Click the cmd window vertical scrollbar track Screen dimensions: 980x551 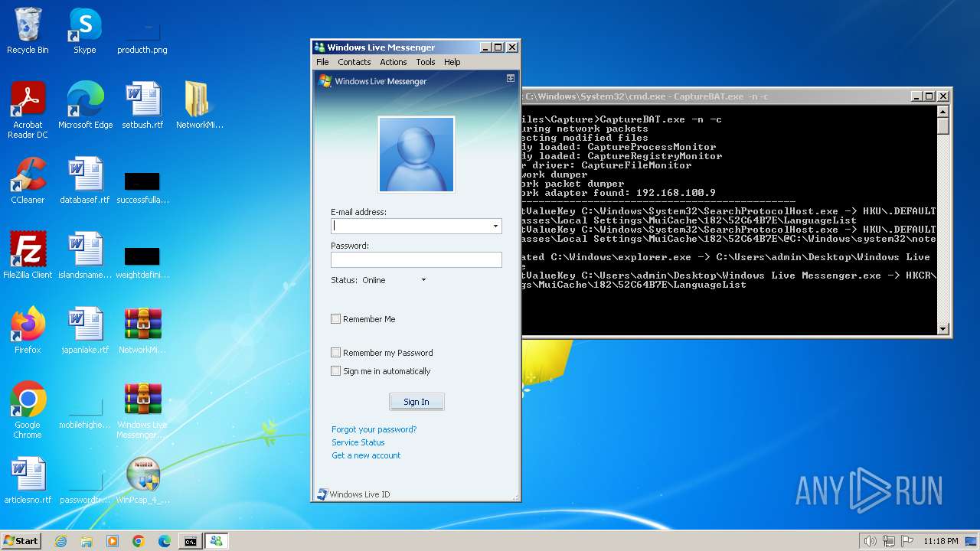pyautogui.click(x=943, y=230)
